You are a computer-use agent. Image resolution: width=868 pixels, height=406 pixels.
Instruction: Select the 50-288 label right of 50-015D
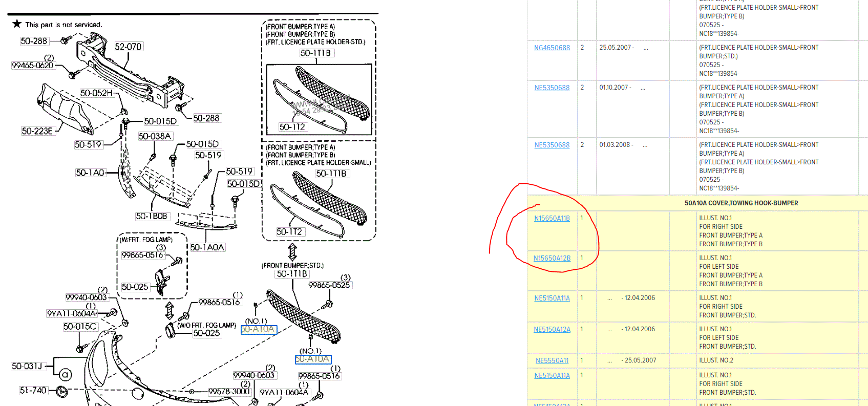207,118
